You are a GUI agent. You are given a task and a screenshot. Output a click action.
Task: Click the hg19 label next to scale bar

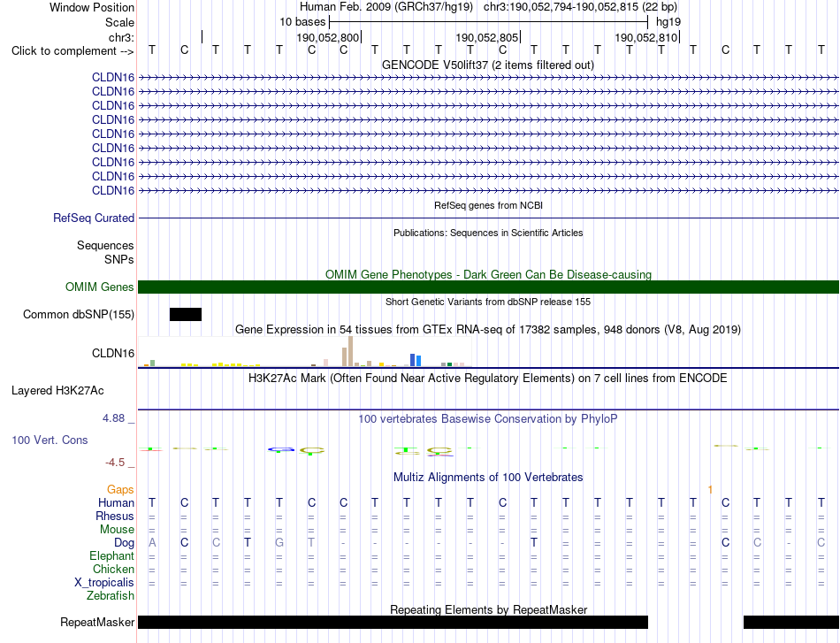(x=668, y=22)
